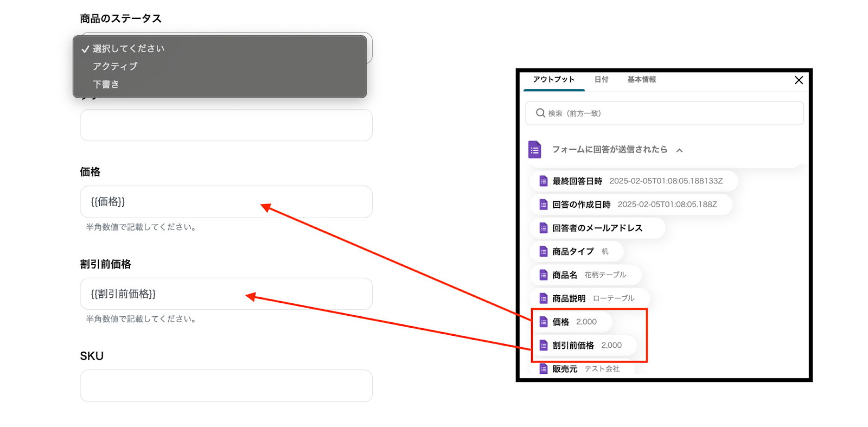Screen dimensions: 868x427
Task: Open the 基本情報 tab
Action: tap(642, 79)
